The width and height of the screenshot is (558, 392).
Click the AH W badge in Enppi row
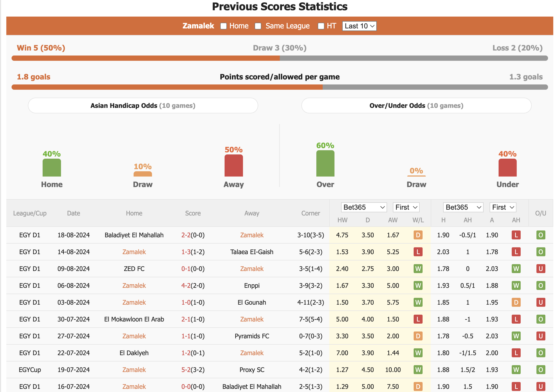[516, 285]
